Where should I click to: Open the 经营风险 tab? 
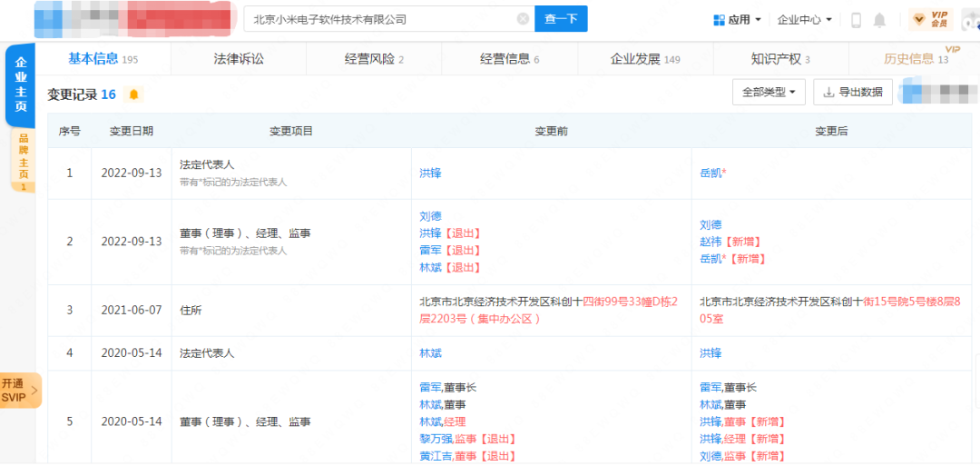click(374, 59)
